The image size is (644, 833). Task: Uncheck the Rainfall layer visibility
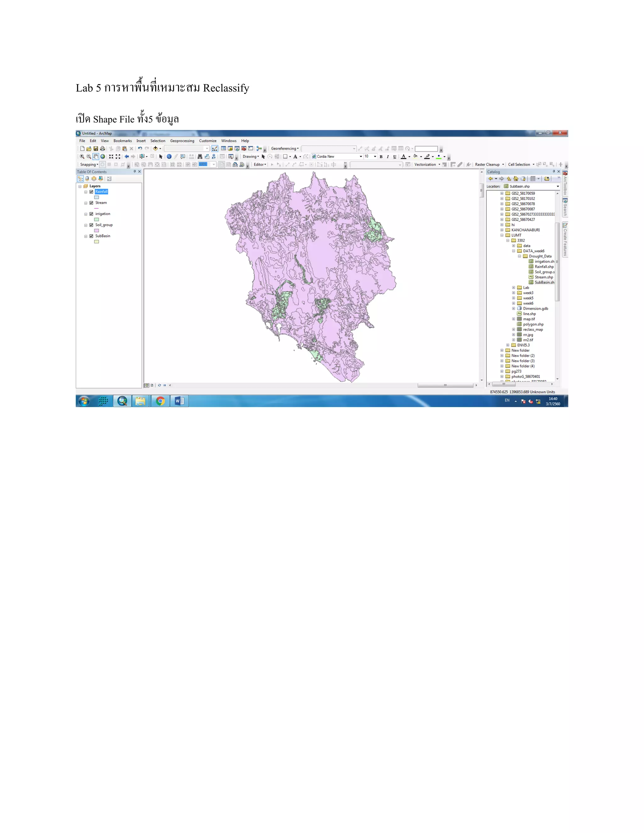coord(91,192)
